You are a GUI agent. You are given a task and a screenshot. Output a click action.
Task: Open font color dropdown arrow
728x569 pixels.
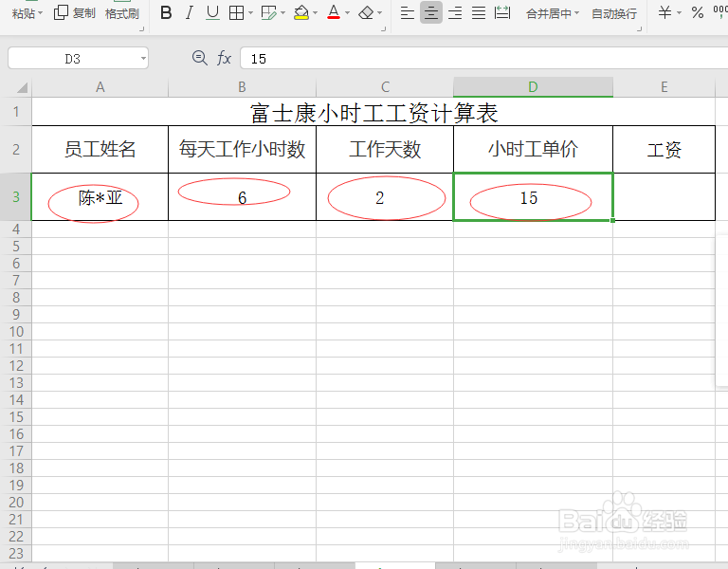tap(347, 13)
